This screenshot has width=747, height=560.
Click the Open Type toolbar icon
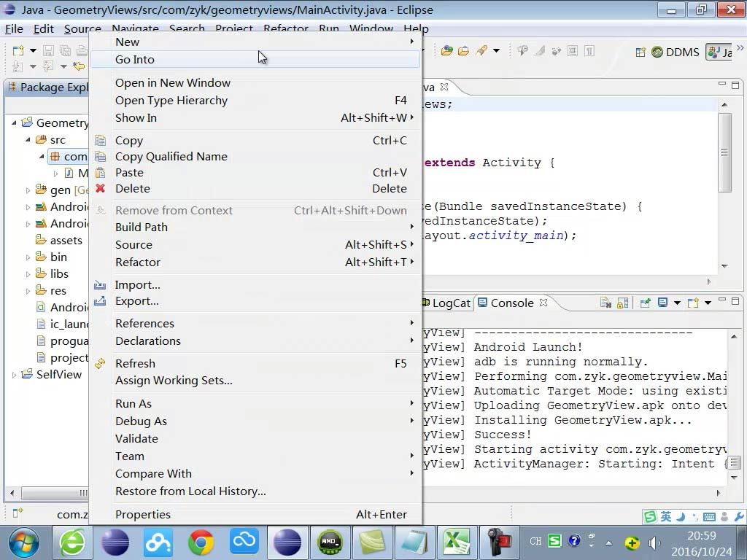click(446, 51)
